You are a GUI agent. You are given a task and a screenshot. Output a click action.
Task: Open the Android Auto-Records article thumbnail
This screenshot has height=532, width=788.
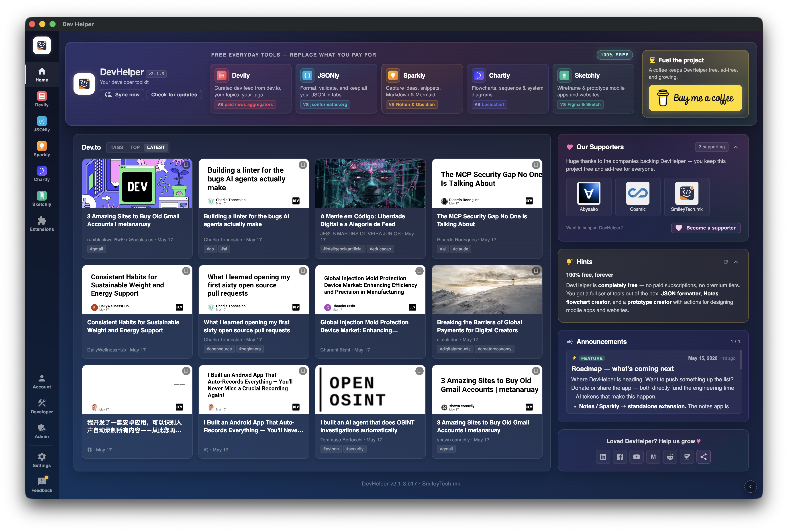point(254,389)
